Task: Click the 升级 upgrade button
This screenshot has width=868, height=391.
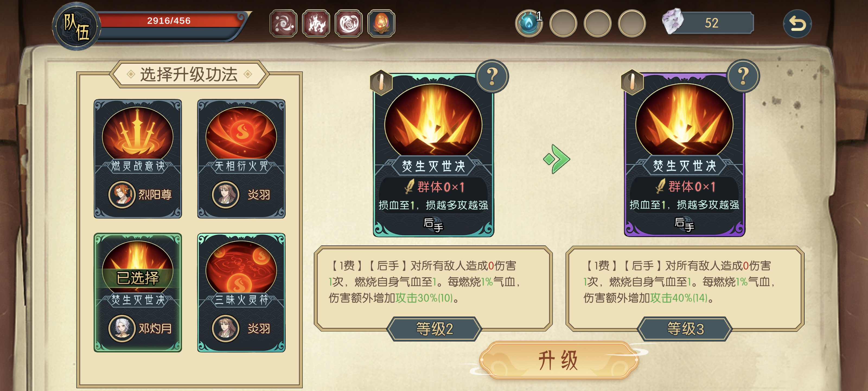Action: 558,360
